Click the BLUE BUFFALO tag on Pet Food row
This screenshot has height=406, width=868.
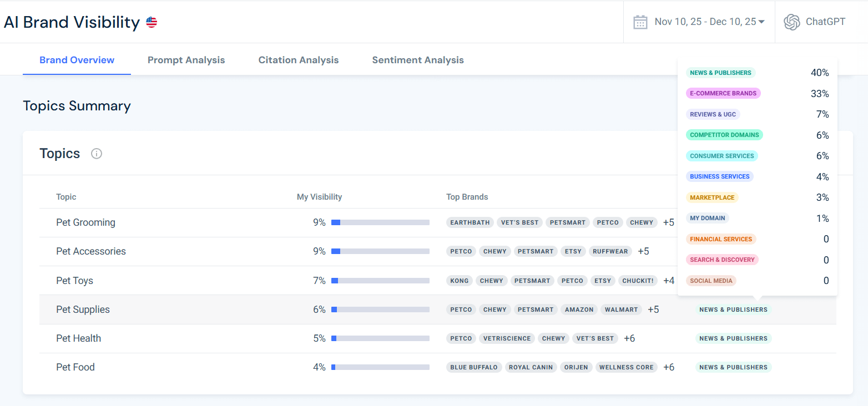(x=474, y=367)
